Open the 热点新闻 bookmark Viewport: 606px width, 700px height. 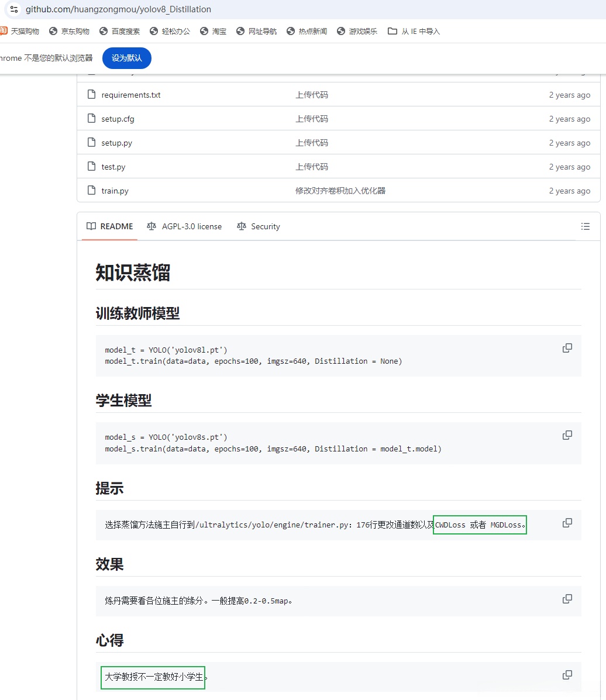(x=307, y=31)
